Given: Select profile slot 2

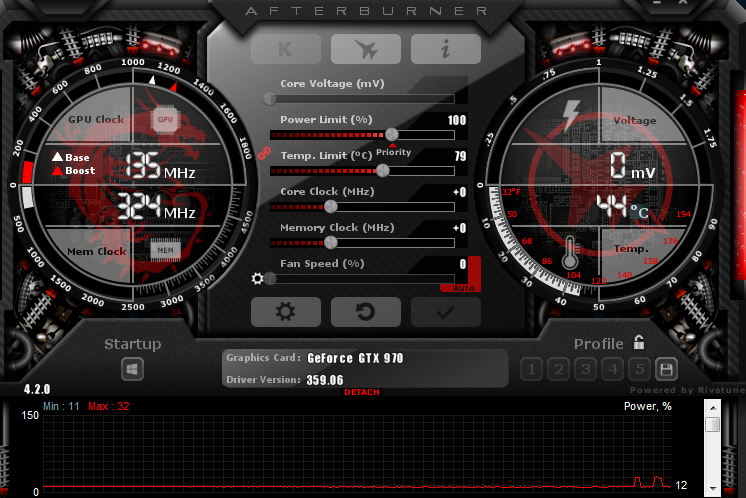Looking at the screenshot, I should (559, 369).
